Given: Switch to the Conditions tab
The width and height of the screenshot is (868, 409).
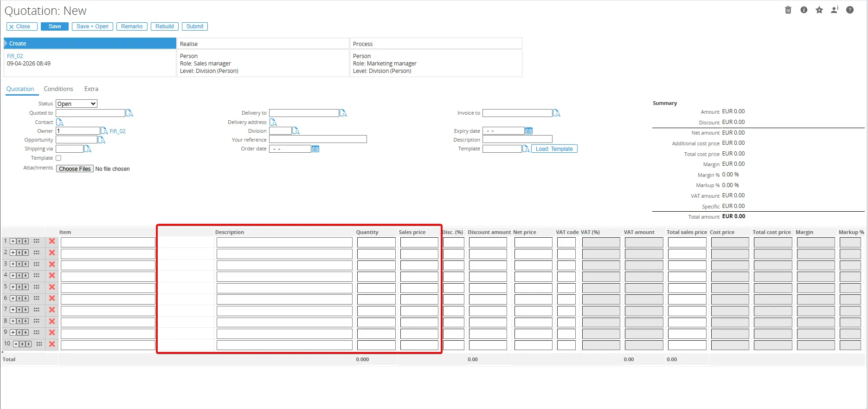Looking at the screenshot, I should tap(58, 89).
